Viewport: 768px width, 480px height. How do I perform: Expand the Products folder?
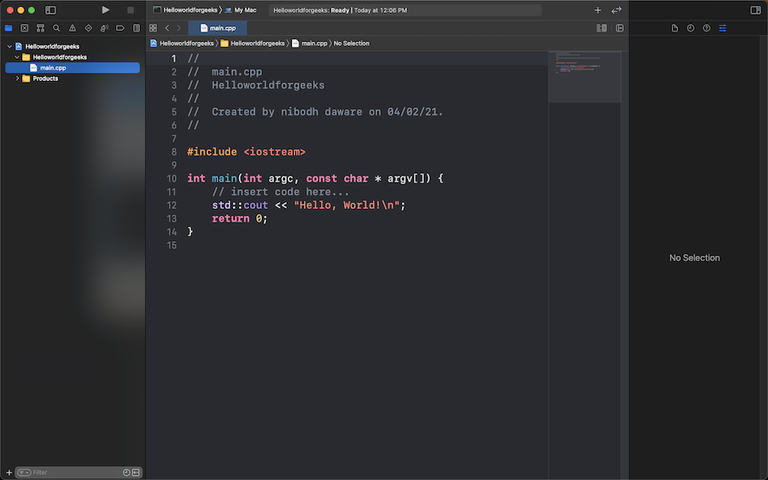17,78
